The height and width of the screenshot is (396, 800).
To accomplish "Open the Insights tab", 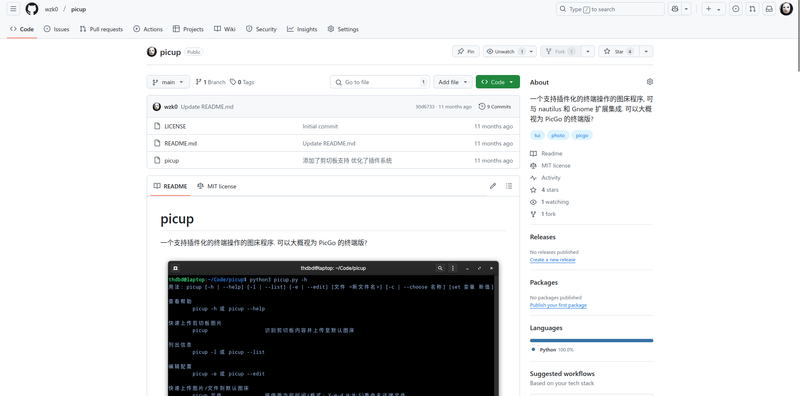I will click(302, 29).
